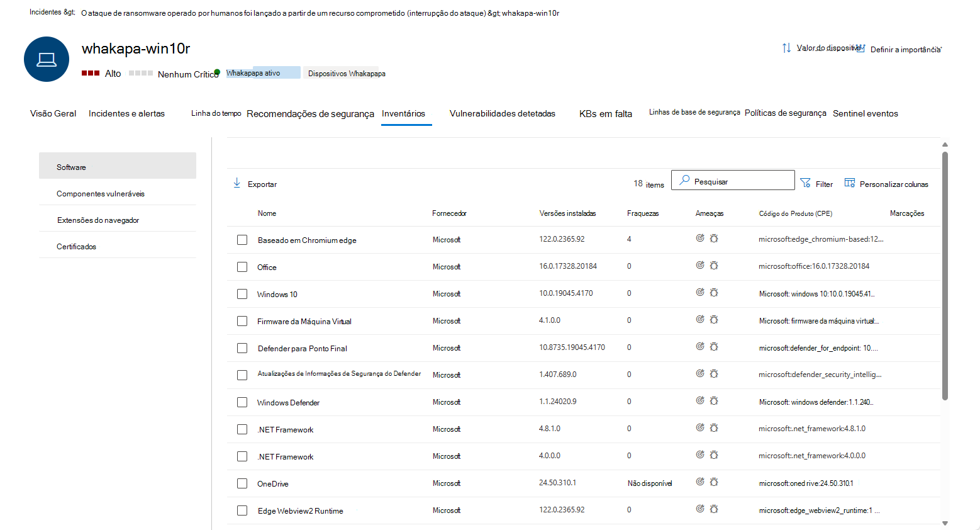Sort by the Nome column header
Screen dimensions: 980x530
click(267, 213)
